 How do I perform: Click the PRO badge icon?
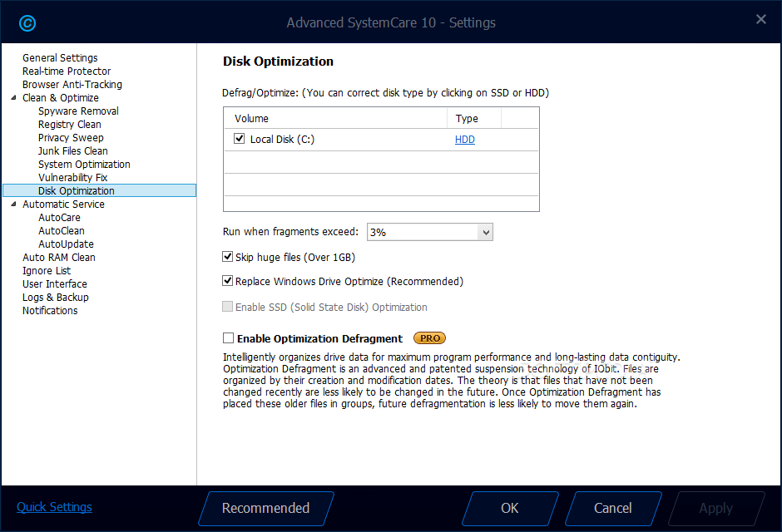[429, 338]
